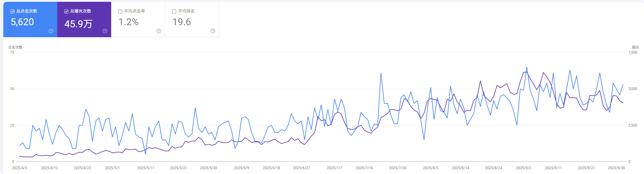Click the 2025/6/9 date label

242,168
